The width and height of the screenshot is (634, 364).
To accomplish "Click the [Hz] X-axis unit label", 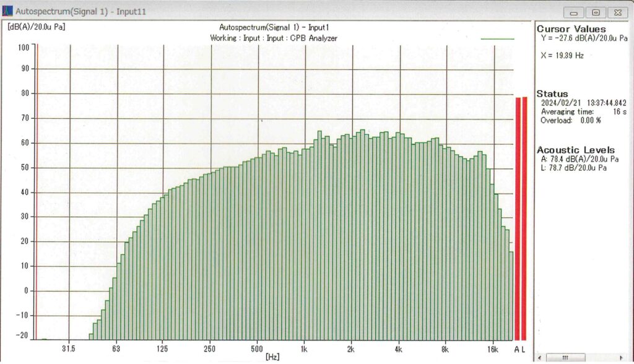I will point(272,357).
